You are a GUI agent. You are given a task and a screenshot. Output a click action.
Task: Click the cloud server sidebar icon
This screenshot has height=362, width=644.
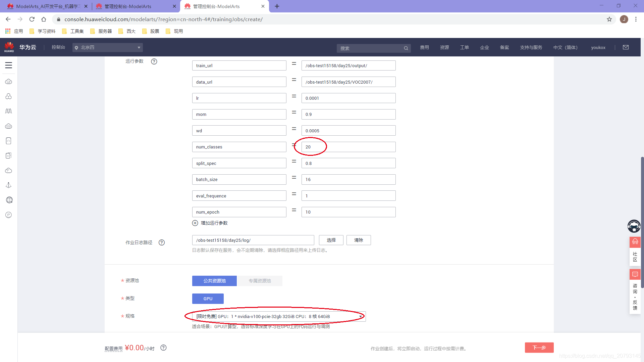point(9,126)
